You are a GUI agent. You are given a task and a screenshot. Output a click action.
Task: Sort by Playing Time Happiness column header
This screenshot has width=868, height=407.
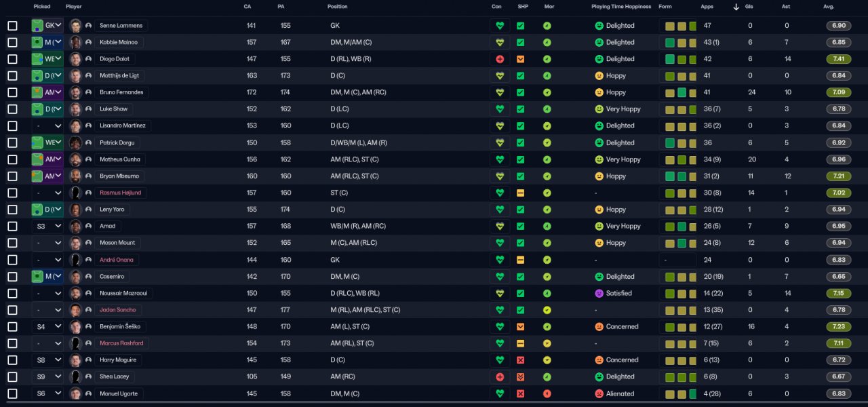tap(621, 7)
